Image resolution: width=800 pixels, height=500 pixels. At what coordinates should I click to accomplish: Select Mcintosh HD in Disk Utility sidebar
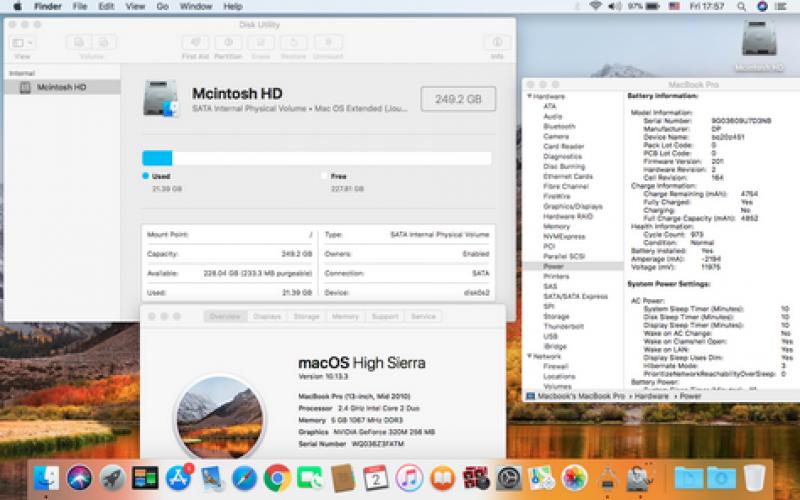62,87
